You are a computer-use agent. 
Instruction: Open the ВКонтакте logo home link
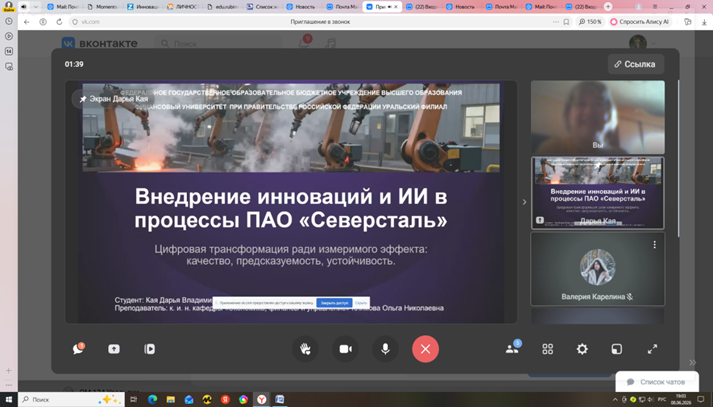(x=100, y=43)
